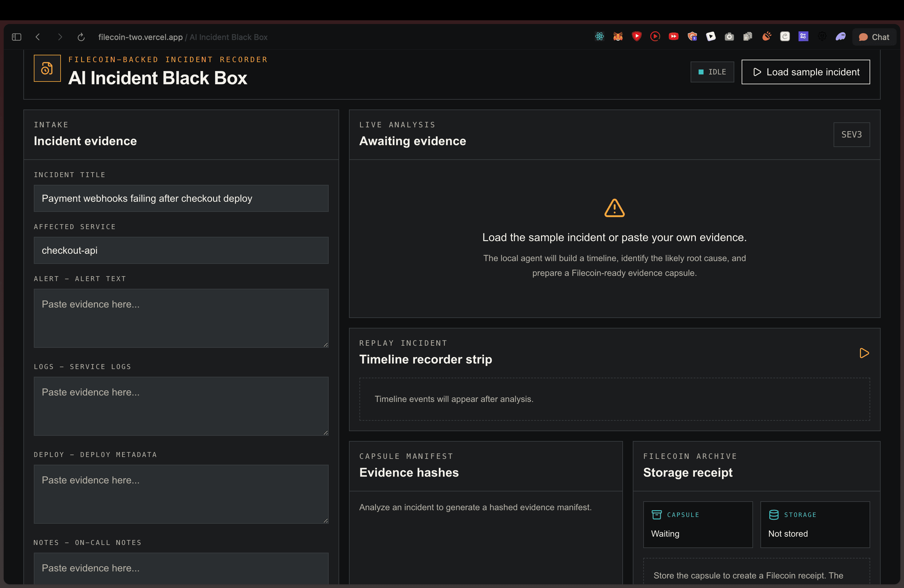Click the camera screenshot extension icon

pyautogui.click(x=729, y=37)
